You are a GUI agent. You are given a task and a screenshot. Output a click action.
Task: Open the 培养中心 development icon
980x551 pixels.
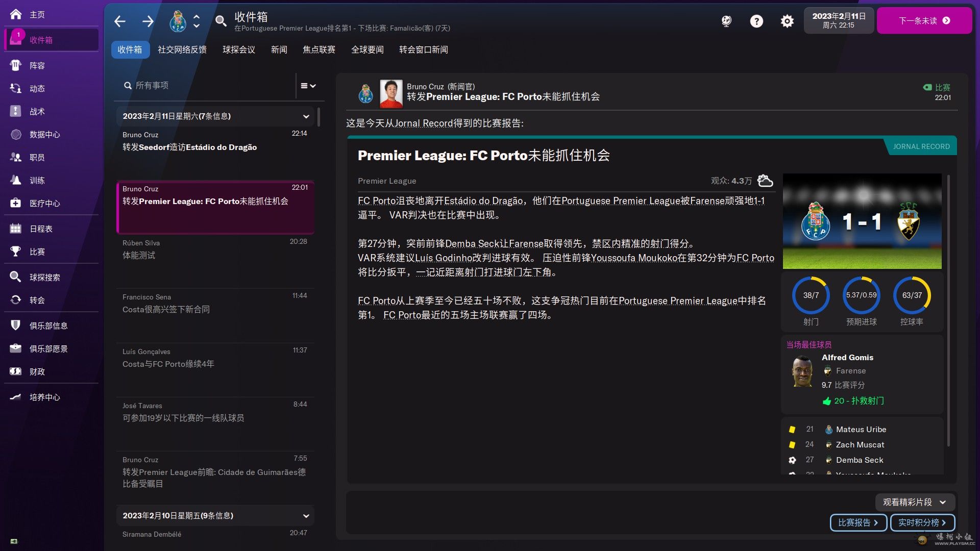(x=16, y=397)
